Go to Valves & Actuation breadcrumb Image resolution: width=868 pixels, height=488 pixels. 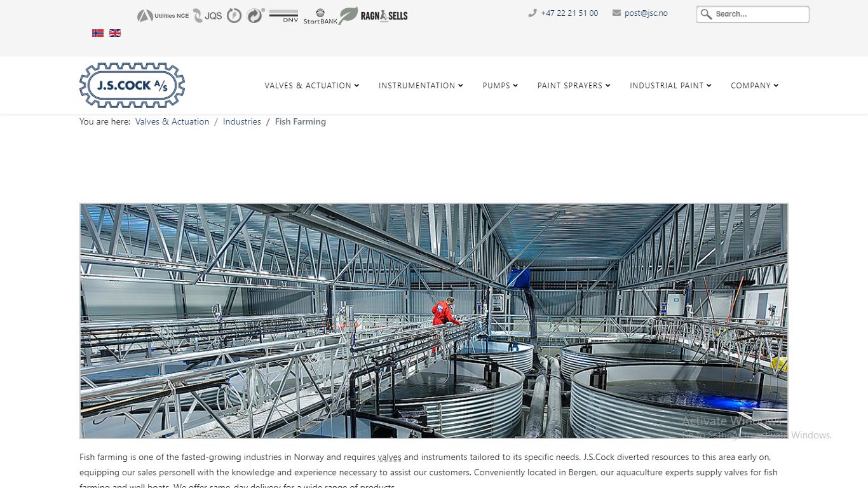coord(172,122)
